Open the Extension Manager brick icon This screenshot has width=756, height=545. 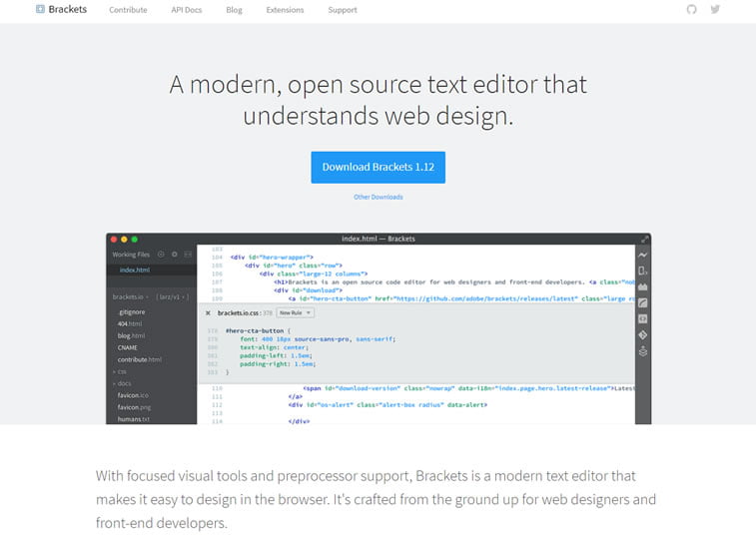(x=643, y=286)
